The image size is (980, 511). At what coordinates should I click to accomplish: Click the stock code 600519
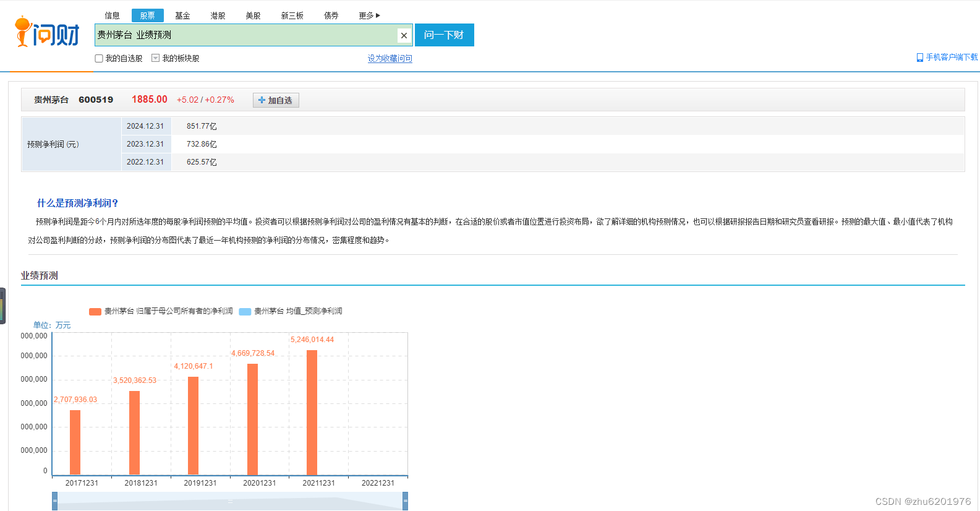96,100
